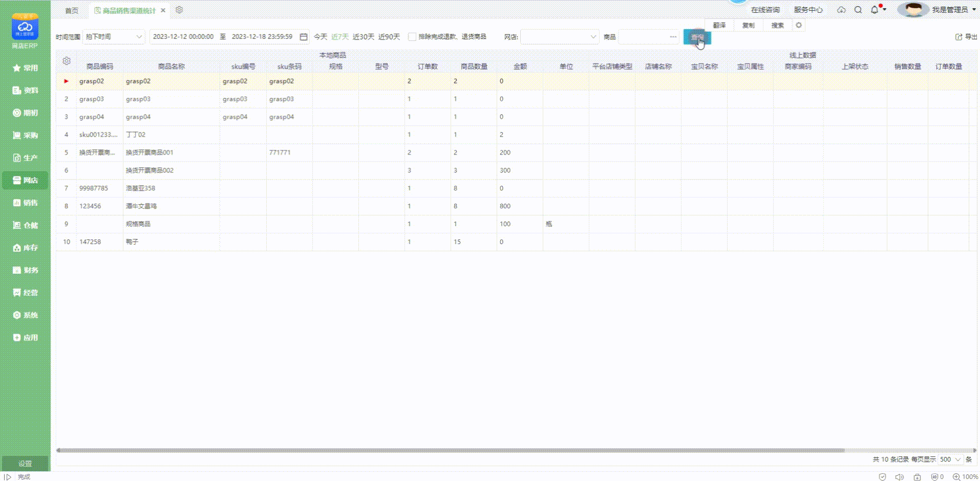Click the zoom icon in status bar

(956, 476)
